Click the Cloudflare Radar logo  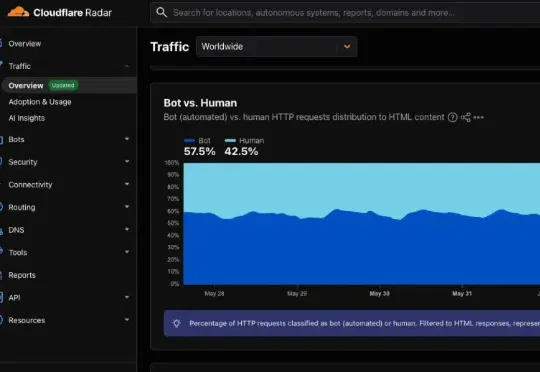pyautogui.click(x=60, y=12)
